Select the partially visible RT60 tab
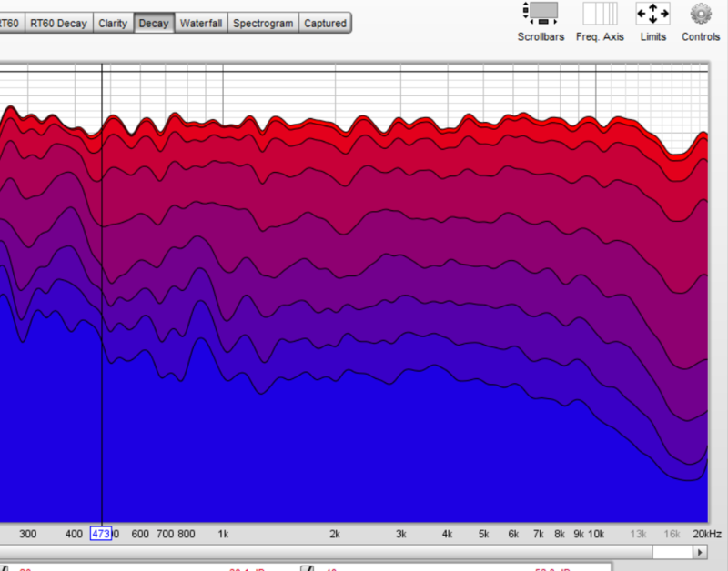728x571 pixels. tap(10, 23)
